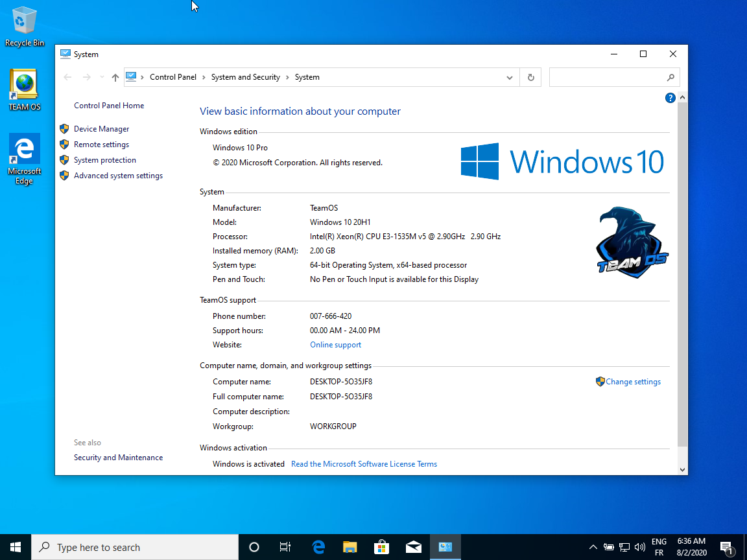This screenshot has width=747, height=560.
Task: Click the vertical scrollbar thumb
Action: [x=682, y=275]
